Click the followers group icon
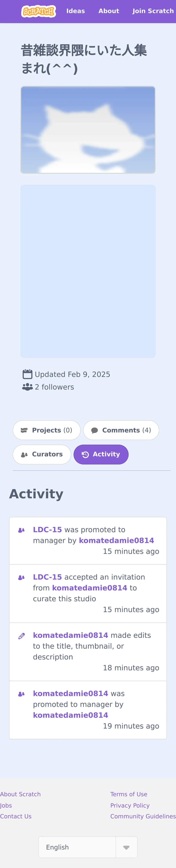Viewport: 176px width, 868px height. pos(27,387)
